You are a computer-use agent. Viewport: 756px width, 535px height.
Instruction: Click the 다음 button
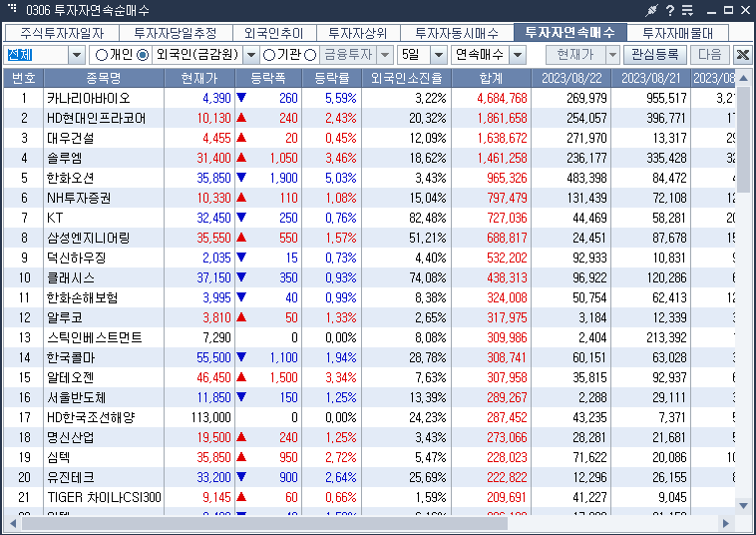[710, 55]
